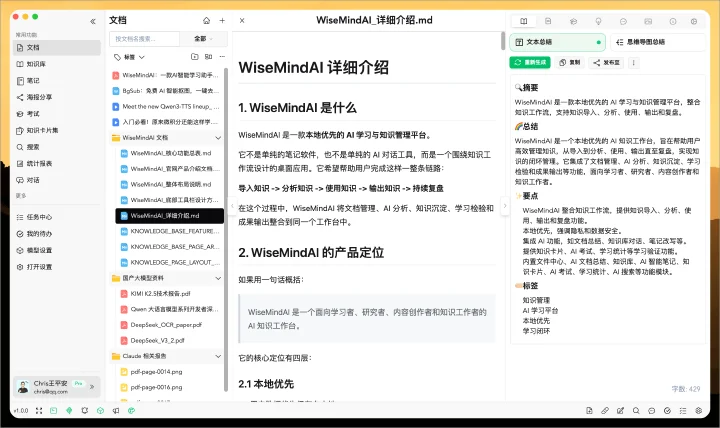Click the checkmark circle icon in bottom-right toolbar
Viewport: 720px width, 428px height.
pos(667,411)
